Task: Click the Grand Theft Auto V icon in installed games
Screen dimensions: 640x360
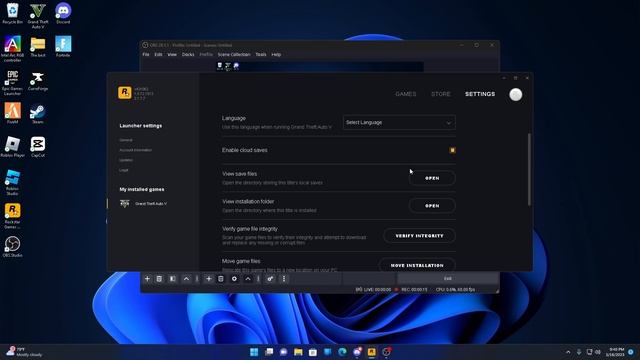Action: [x=125, y=203]
